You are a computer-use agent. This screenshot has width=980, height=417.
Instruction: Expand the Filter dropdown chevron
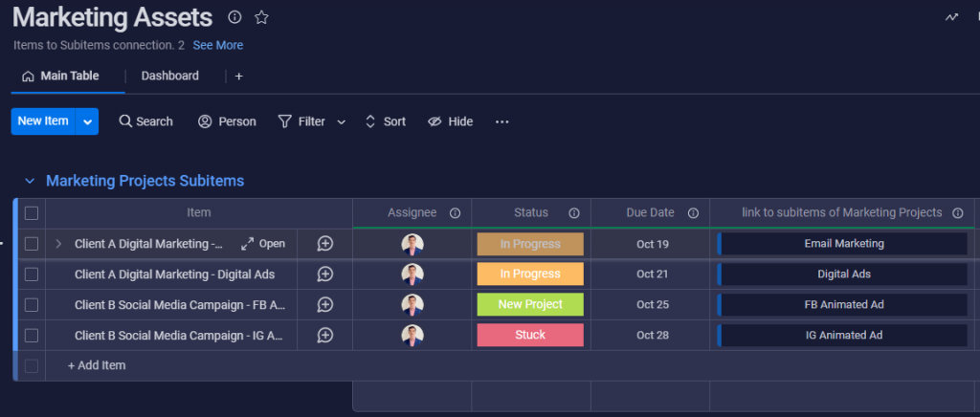click(x=342, y=122)
